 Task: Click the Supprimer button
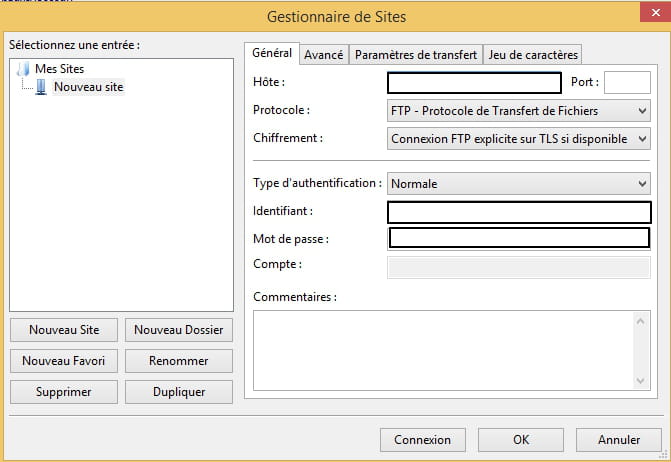click(64, 392)
